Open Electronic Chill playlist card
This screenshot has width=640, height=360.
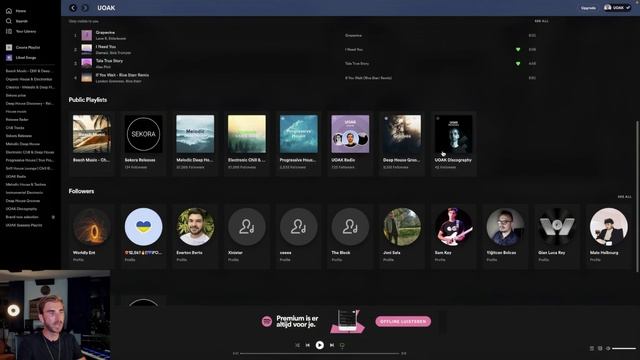coord(247,143)
